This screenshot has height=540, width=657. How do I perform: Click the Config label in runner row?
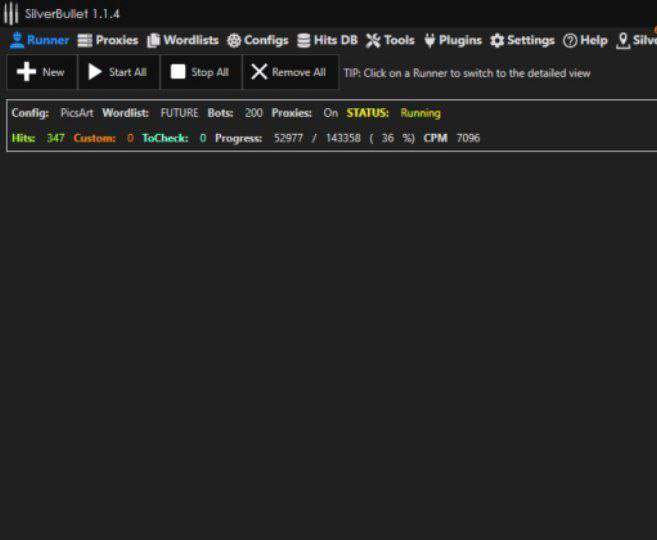click(x=30, y=113)
